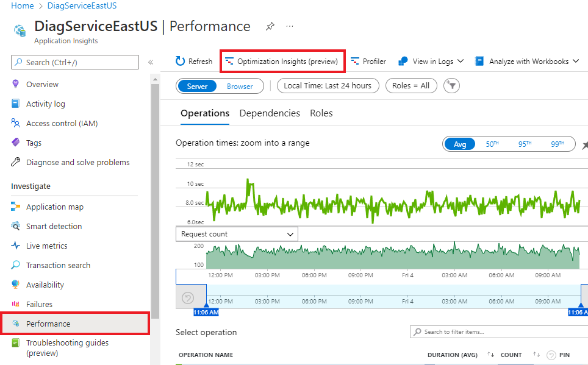Click the Analyze with Workbooks book icon
Image resolution: width=588 pixels, height=365 pixels.
[x=479, y=61]
